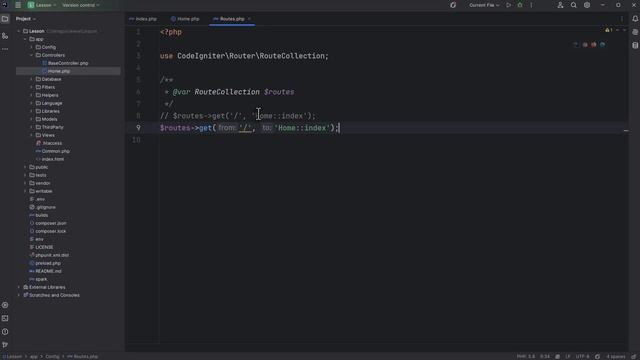Open the page in Chrome browser icon
Viewport: 640px width, 360px height.
click(585, 44)
